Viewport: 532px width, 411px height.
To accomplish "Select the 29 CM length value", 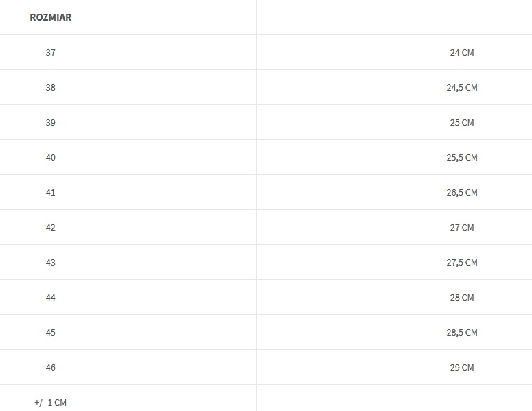I will tap(461, 367).
